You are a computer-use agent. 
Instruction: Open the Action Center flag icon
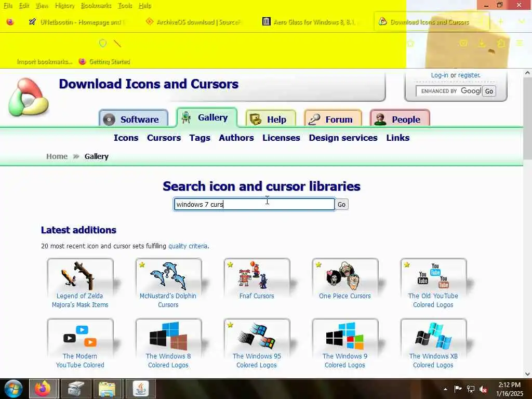pyautogui.click(x=458, y=389)
